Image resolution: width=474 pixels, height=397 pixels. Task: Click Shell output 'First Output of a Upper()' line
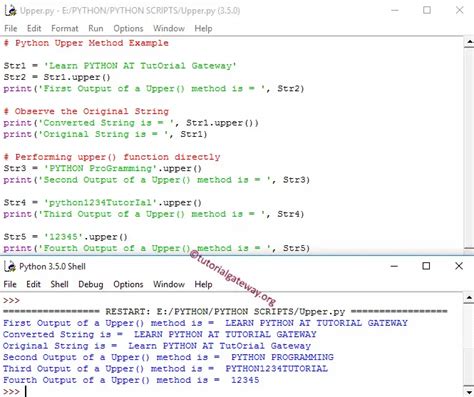click(x=205, y=323)
